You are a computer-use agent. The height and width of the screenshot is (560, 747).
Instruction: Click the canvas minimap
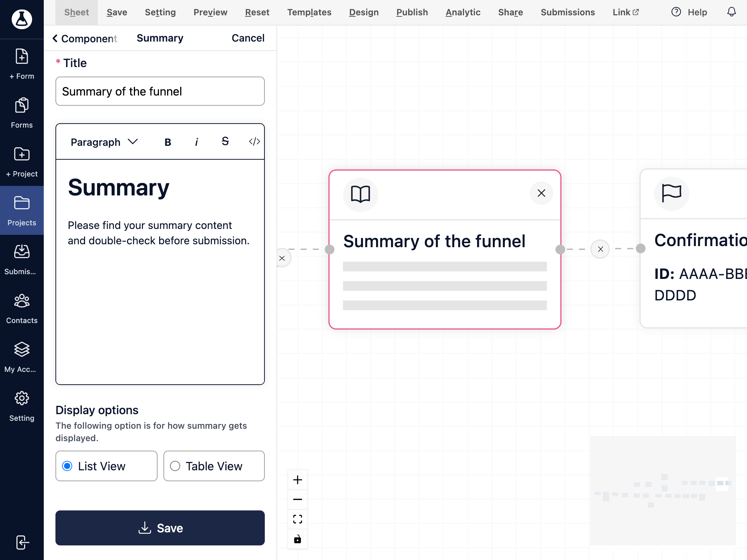click(x=663, y=491)
